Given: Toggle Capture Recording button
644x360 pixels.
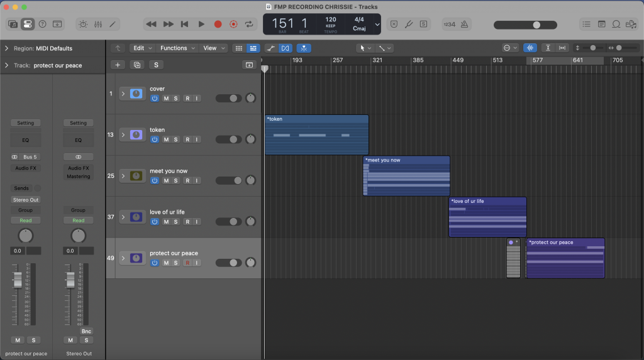Looking at the screenshot, I should [x=233, y=25].
